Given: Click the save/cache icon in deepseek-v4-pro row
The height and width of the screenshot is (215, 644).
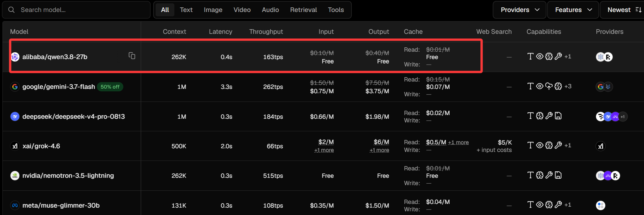Looking at the screenshot, I should point(558,116).
